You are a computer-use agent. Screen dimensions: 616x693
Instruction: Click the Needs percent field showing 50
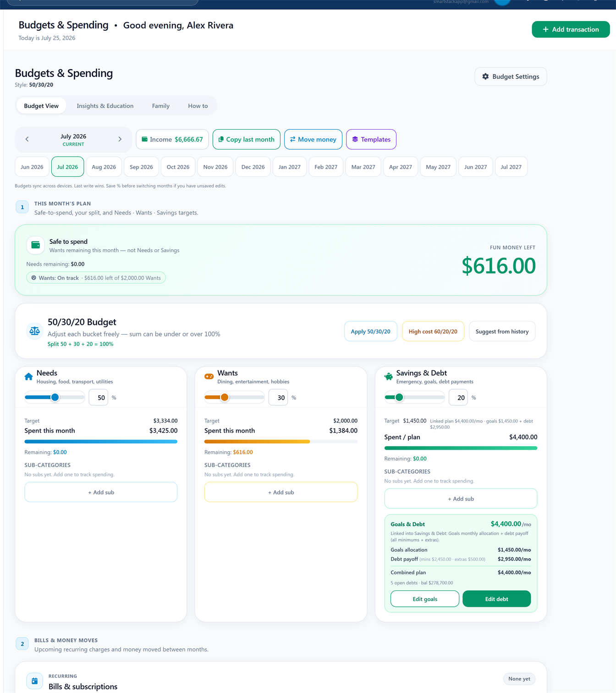click(99, 397)
